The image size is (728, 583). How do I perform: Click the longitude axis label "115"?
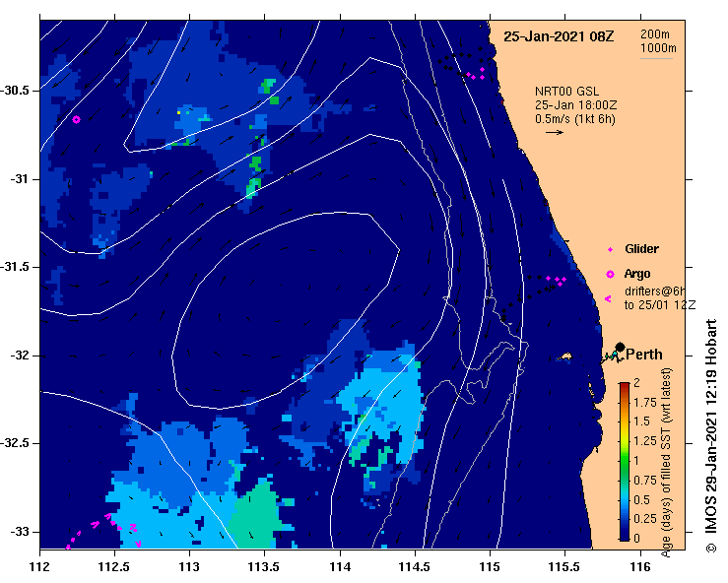coord(490,567)
